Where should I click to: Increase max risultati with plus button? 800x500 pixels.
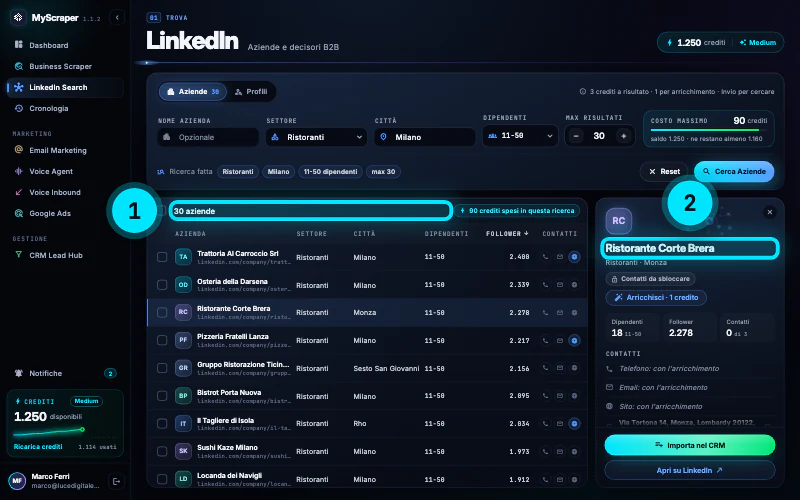(623, 136)
